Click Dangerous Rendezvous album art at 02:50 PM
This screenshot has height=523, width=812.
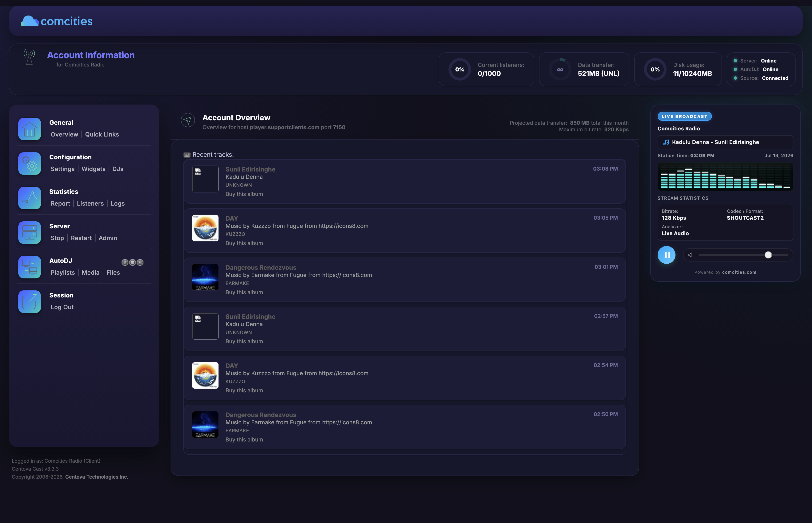click(205, 425)
